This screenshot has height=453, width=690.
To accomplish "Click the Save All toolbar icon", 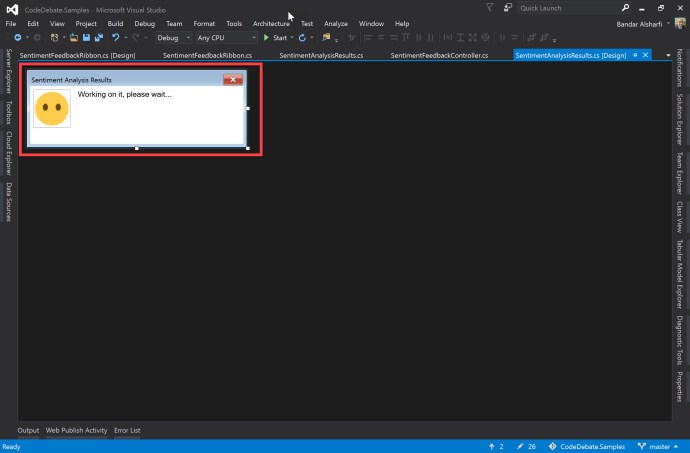I will click(x=99, y=37).
